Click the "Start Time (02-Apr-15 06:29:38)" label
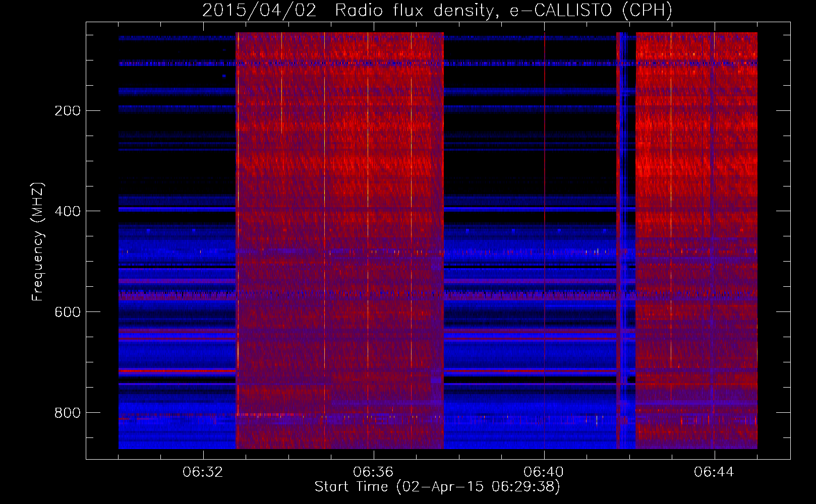The image size is (816, 504). [437, 487]
